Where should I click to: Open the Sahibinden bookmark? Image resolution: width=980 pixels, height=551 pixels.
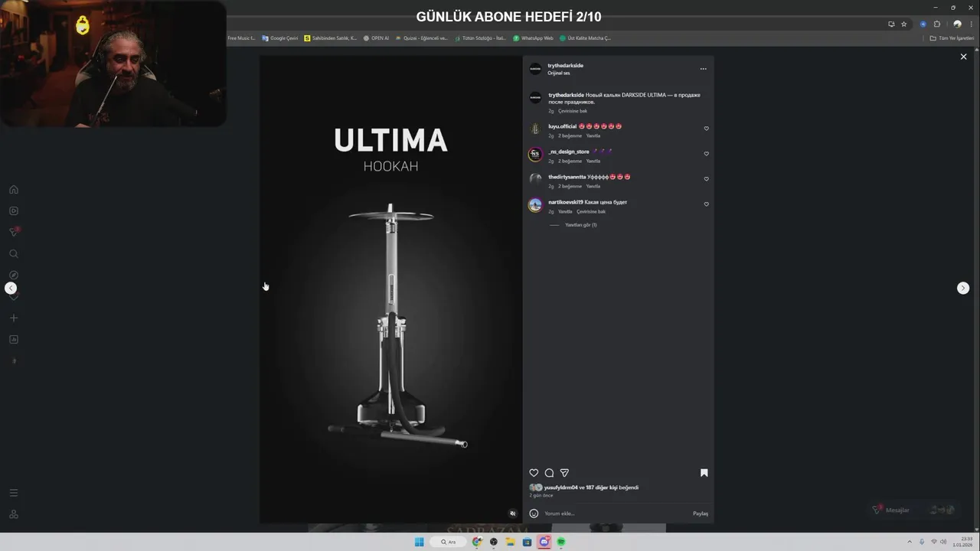330,38
